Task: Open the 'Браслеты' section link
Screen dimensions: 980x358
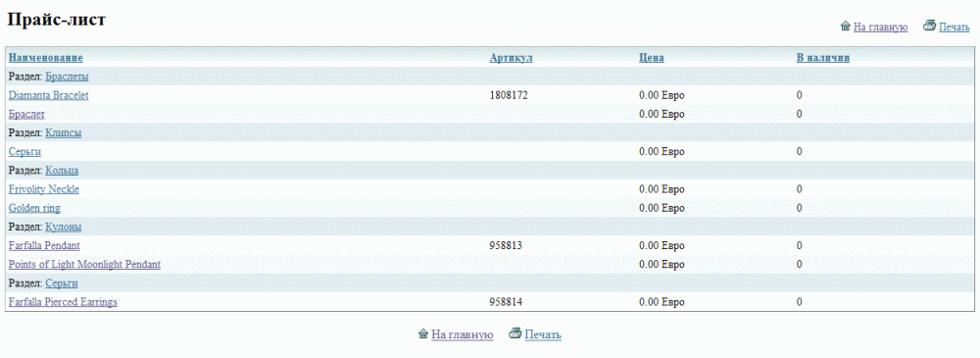Action: [x=67, y=77]
